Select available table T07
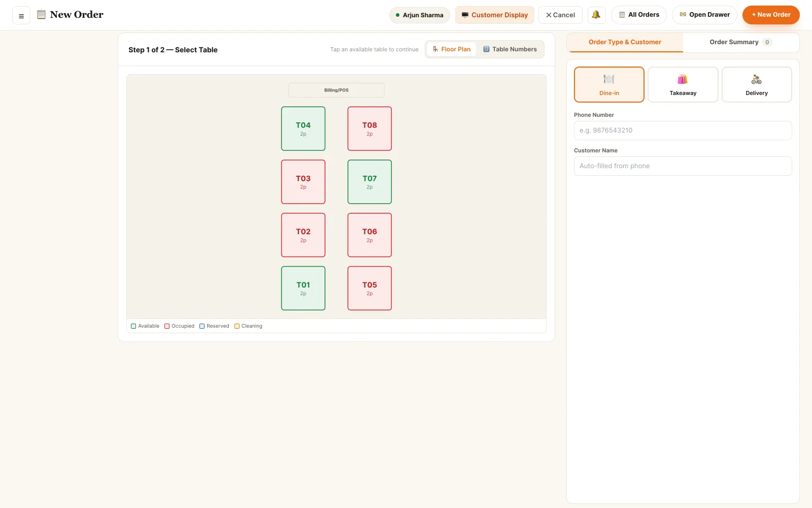Screen dimensions: 812x508 point(369,182)
